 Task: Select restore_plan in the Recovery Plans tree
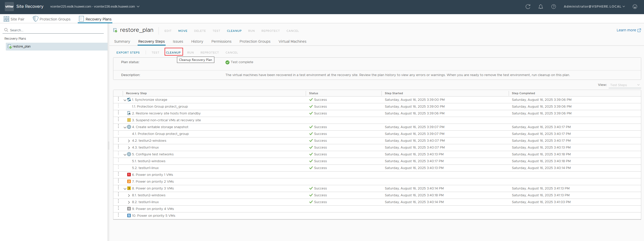coord(57,46)
